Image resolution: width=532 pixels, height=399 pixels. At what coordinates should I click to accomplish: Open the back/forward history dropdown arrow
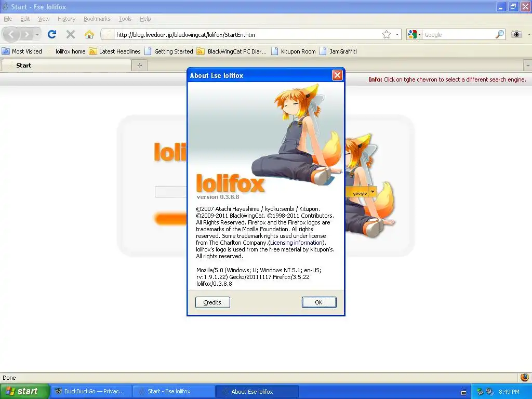(x=37, y=34)
